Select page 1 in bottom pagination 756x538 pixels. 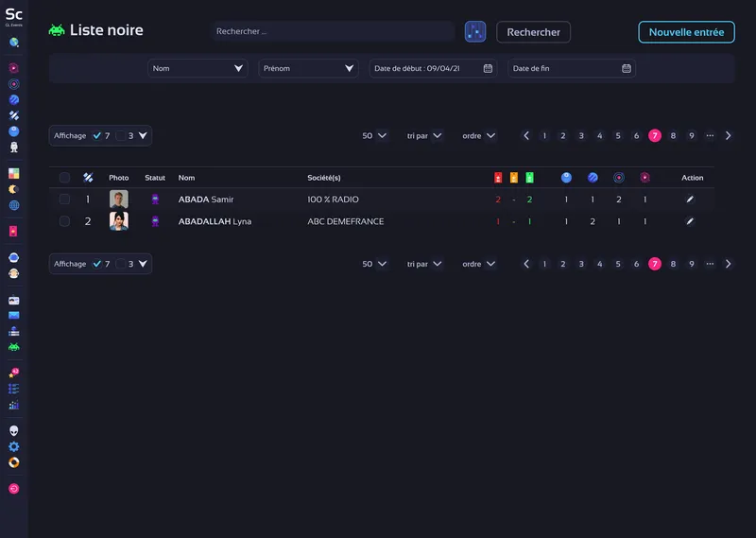(x=544, y=264)
